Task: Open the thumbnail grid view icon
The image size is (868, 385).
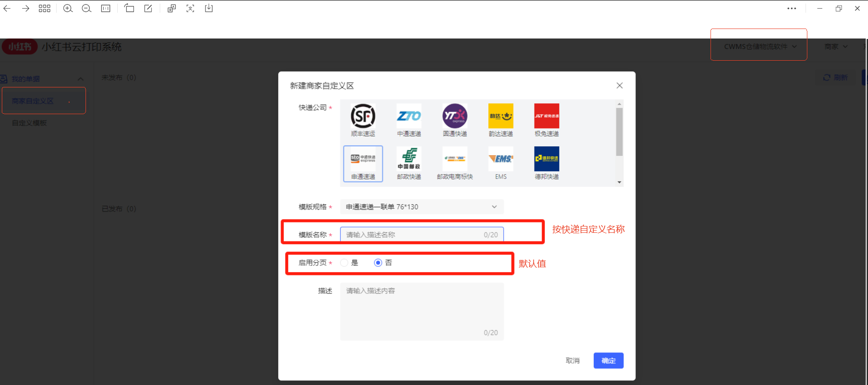Action: click(44, 8)
